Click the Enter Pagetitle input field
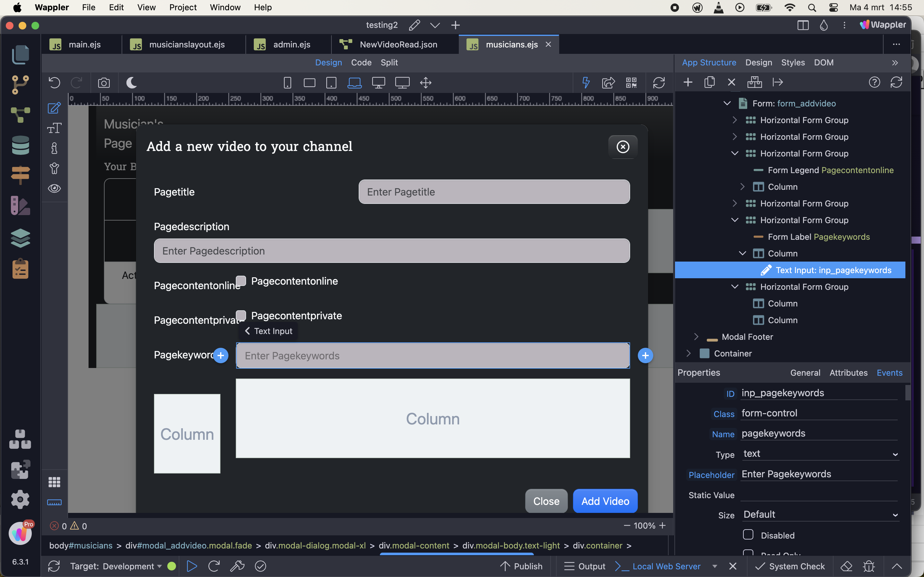 (494, 192)
